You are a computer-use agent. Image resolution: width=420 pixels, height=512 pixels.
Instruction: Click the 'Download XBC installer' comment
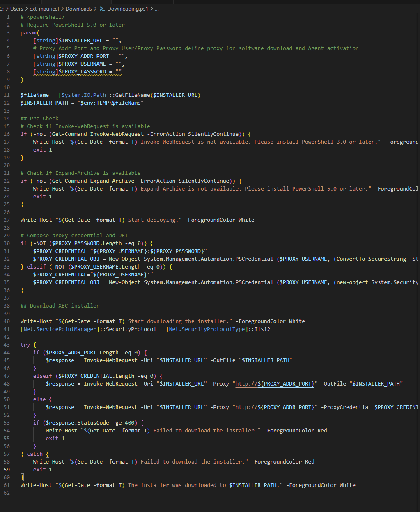pyautogui.click(x=64, y=306)
